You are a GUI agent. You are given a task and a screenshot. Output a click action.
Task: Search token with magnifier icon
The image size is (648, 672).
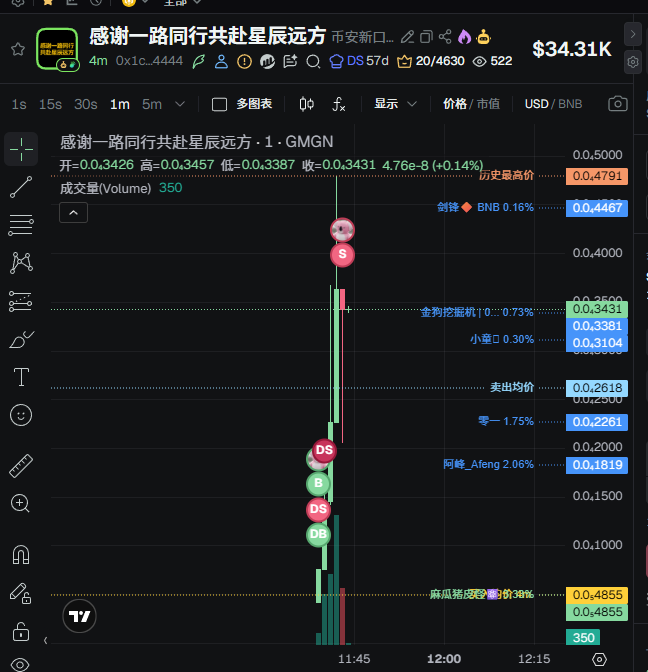tap(313, 62)
